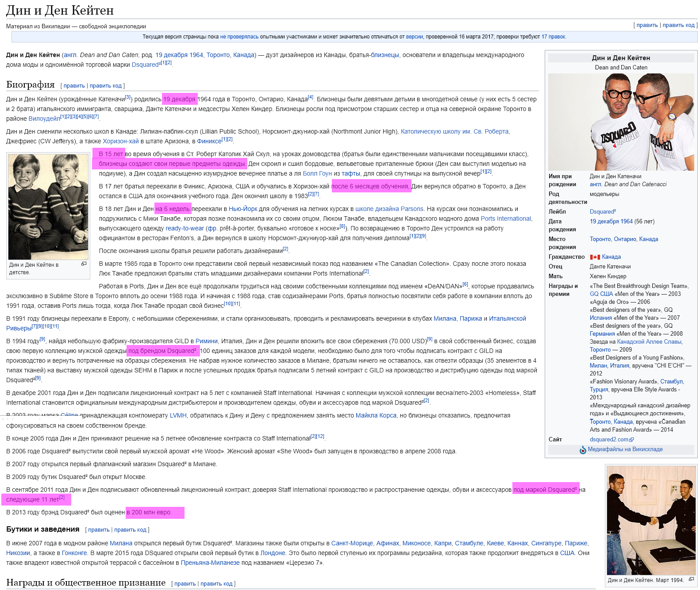The image size is (700, 590).
Task: Follow the 'Хоризон-хай' school link
Action: click(121, 142)
